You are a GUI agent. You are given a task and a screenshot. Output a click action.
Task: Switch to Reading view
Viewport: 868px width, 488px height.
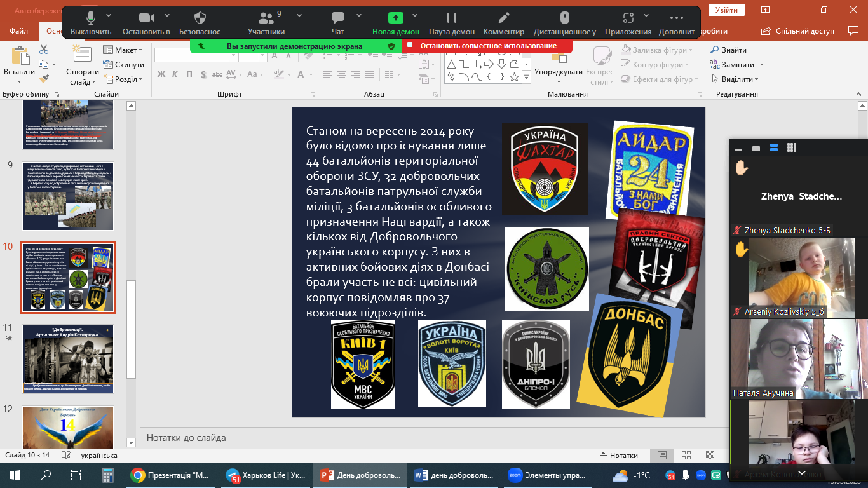click(709, 456)
